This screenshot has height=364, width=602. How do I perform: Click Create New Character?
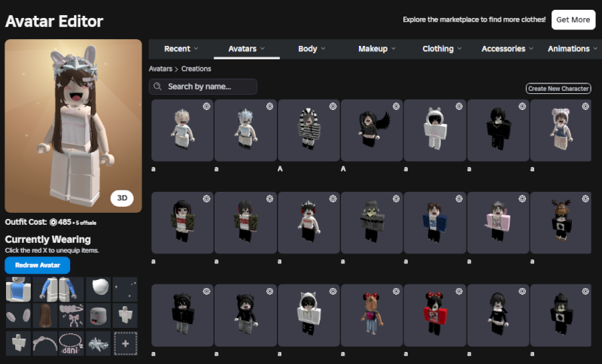pos(558,89)
